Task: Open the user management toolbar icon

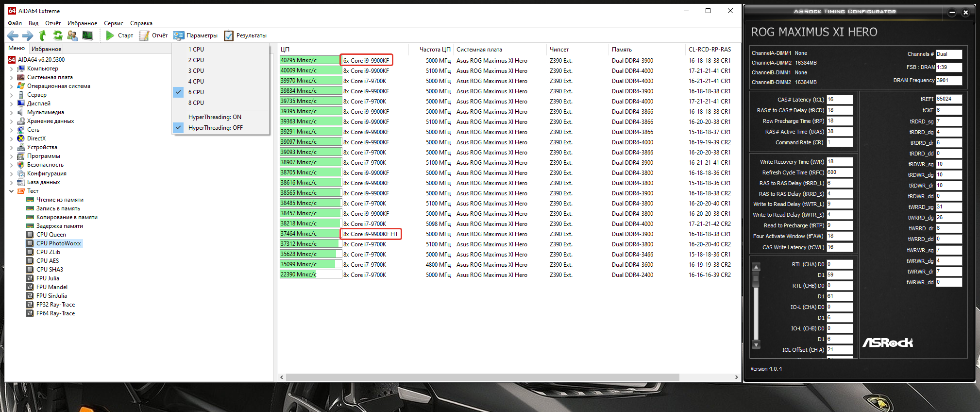Action: (72, 35)
